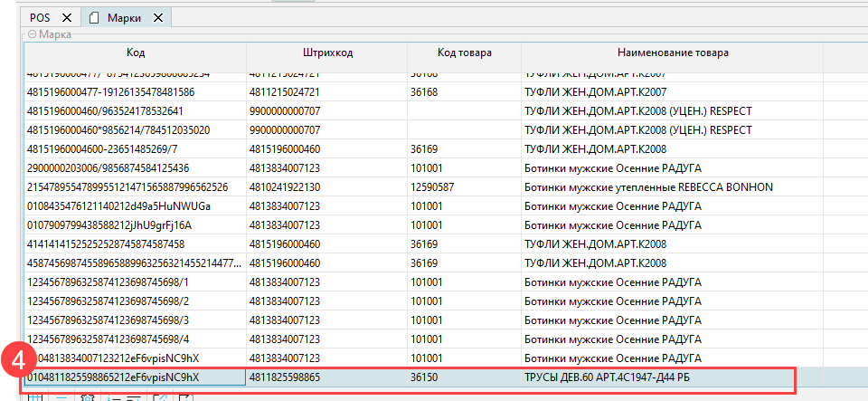Select the highlighted code 0104811825598865212eF6vpisNC9hX cell

pyautogui.click(x=134, y=377)
